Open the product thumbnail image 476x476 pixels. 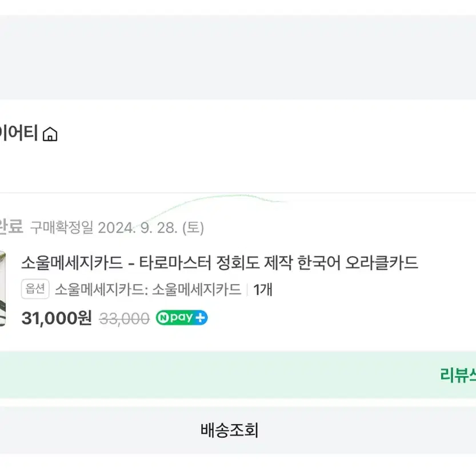pyautogui.click(x=2, y=289)
